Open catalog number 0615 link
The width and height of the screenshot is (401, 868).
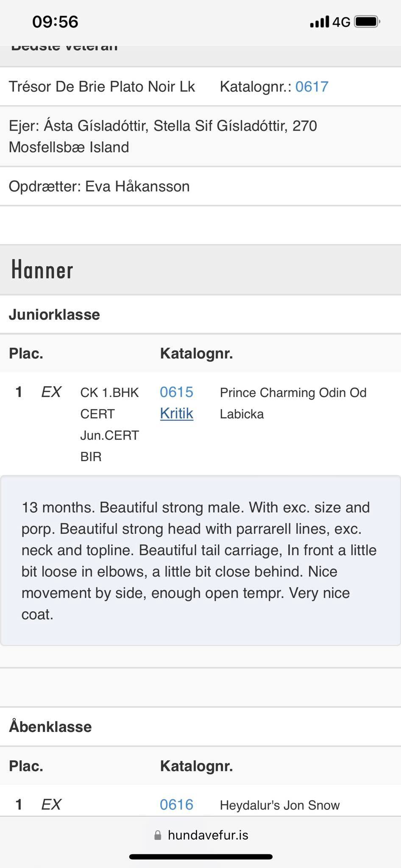176,392
